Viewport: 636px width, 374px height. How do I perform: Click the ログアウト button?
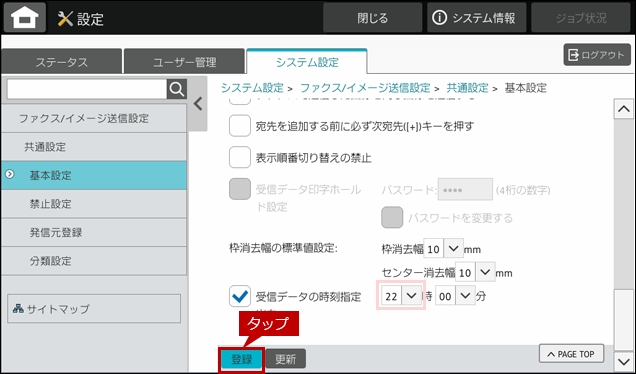click(597, 55)
